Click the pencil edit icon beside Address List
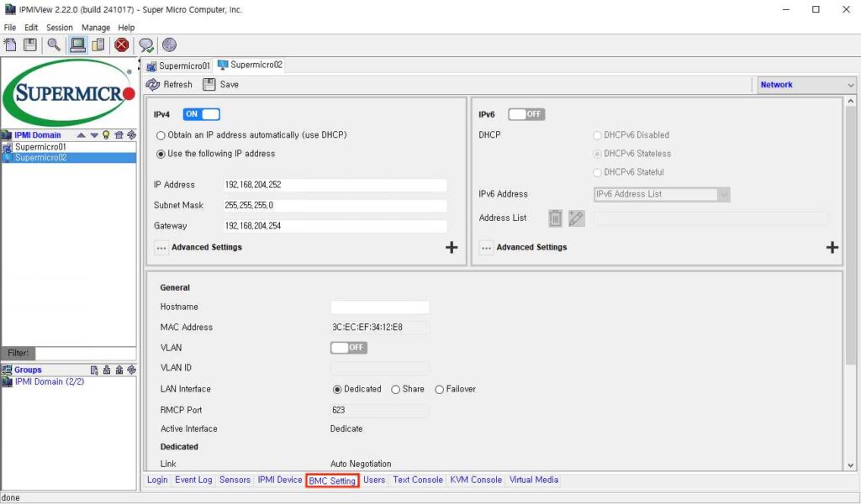Screen dimensions: 861x504 pos(576,218)
